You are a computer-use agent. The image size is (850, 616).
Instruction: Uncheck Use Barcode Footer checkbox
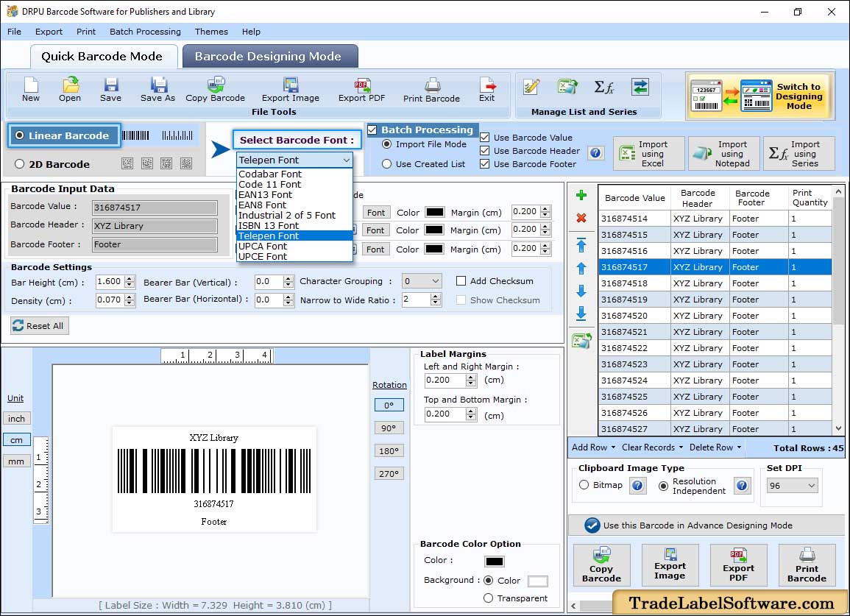coord(485,164)
